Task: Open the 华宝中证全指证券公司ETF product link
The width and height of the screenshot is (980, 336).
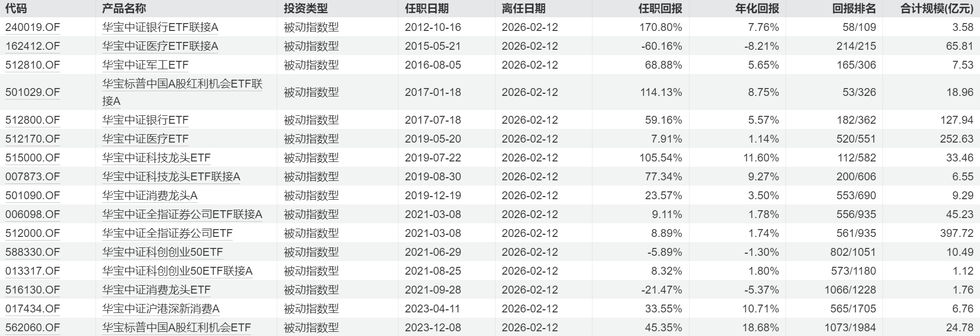Action: (x=167, y=233)
